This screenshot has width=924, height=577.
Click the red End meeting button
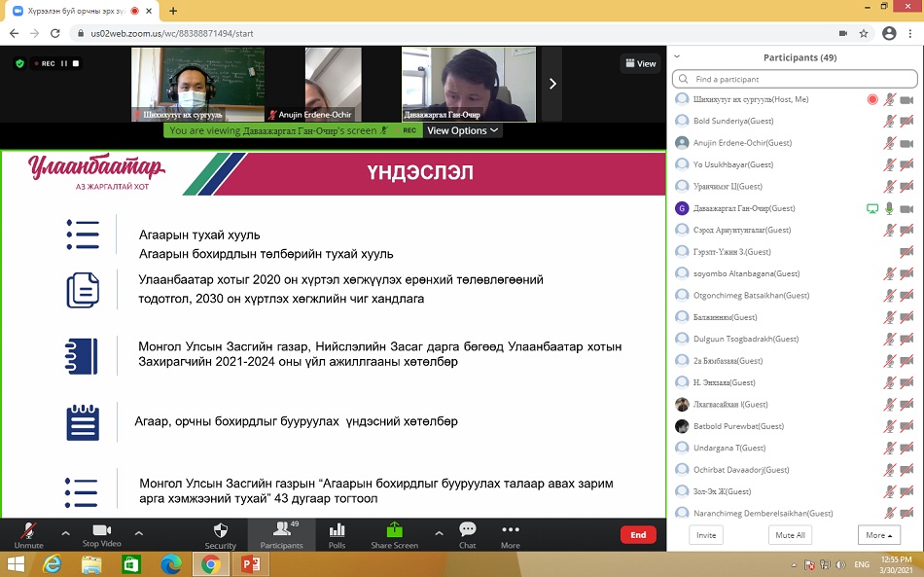[x=638, y=534]
